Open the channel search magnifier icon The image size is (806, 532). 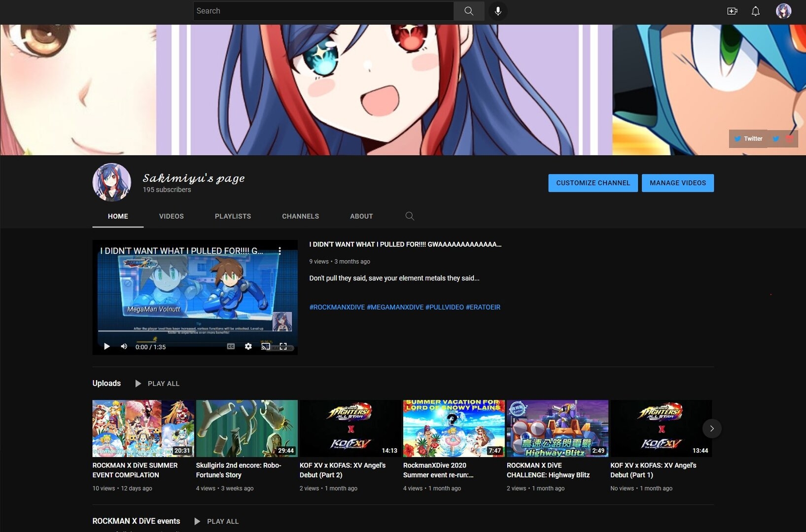point(410,216)
